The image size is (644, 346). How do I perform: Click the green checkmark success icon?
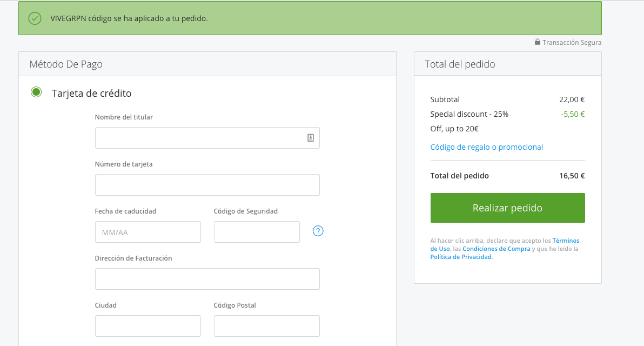tap(35, 18)
